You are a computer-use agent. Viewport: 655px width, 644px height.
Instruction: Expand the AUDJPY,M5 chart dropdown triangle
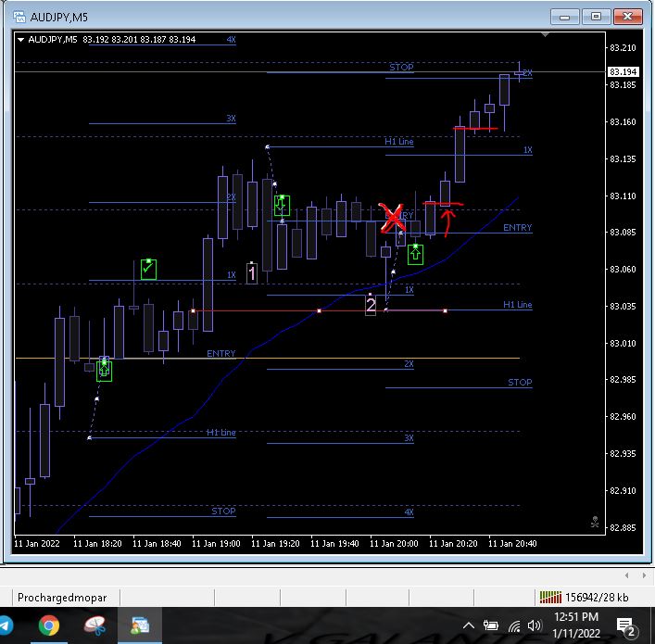[20, 40]
